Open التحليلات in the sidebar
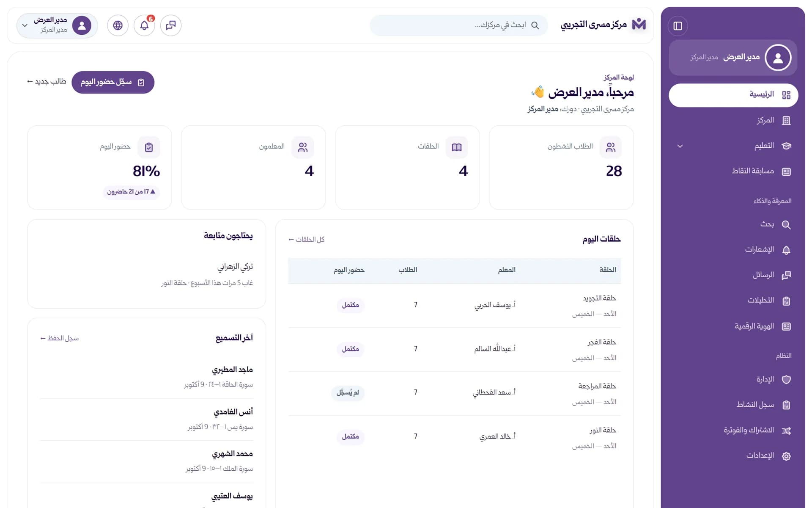This screenshot has width=812, height=508. (x=733, y=301)
